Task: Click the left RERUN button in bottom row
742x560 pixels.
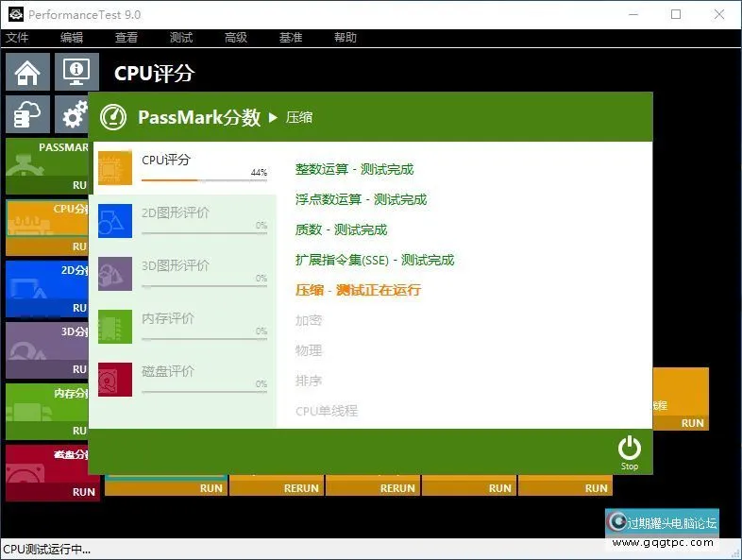Action: pyautogui.click(x=302, y=488)
